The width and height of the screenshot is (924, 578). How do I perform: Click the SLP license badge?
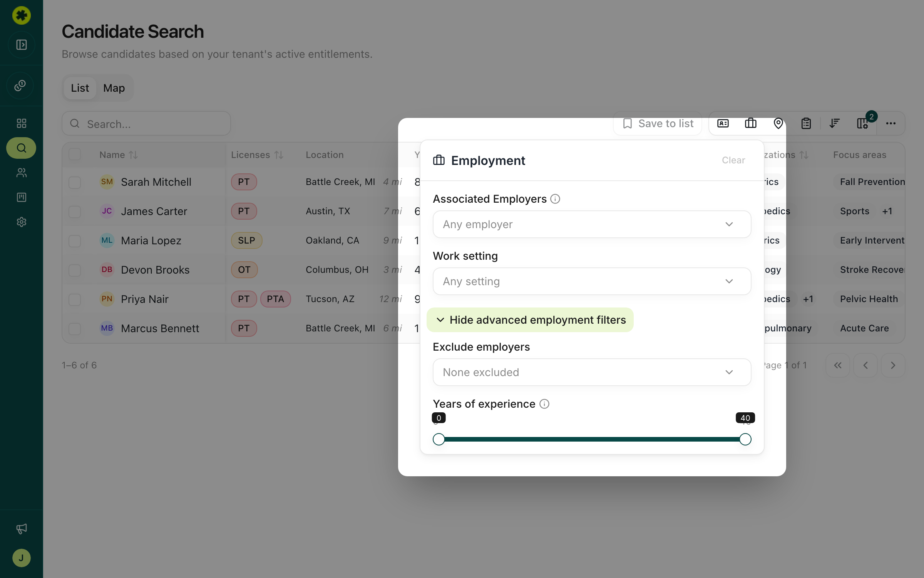coord(246,240)
